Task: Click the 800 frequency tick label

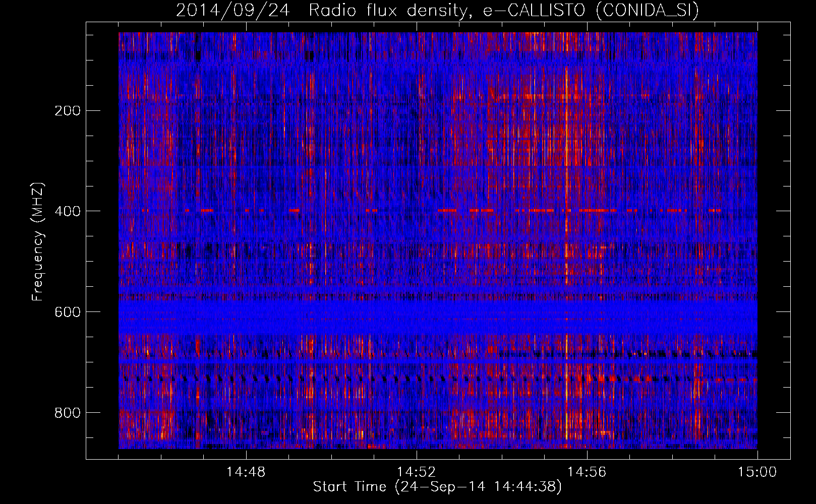Action: point(67,413)
